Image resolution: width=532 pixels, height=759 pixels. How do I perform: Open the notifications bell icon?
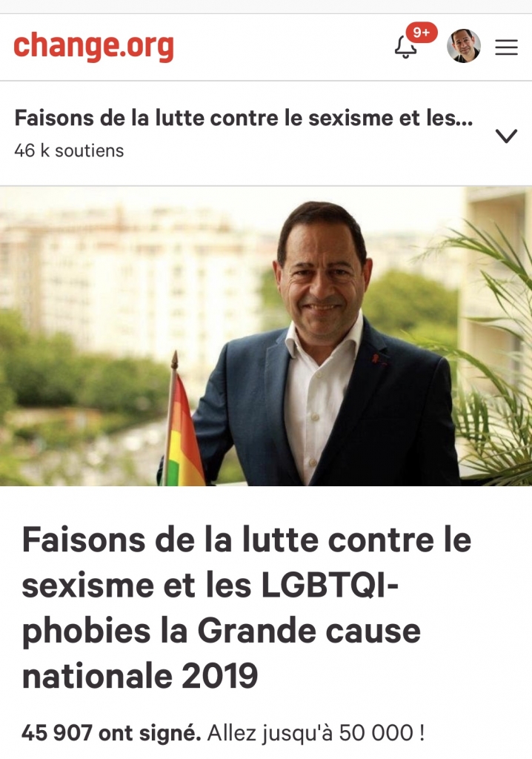[405, 47]
